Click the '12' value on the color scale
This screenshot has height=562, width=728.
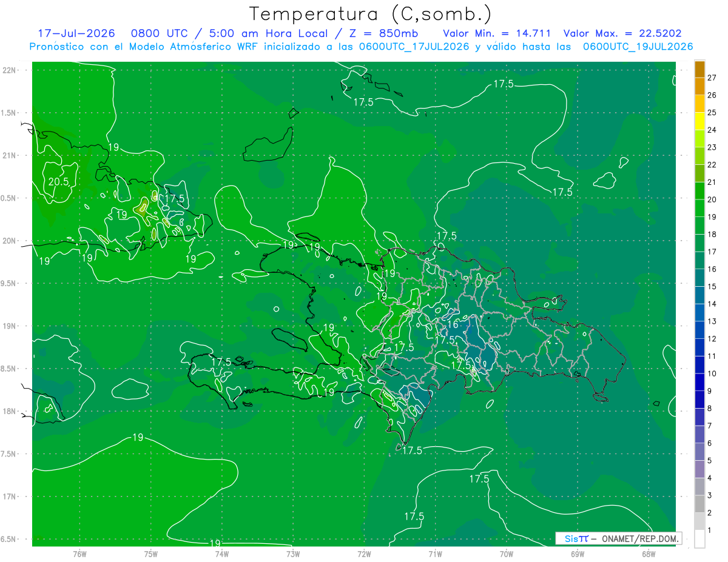[712, 339]
